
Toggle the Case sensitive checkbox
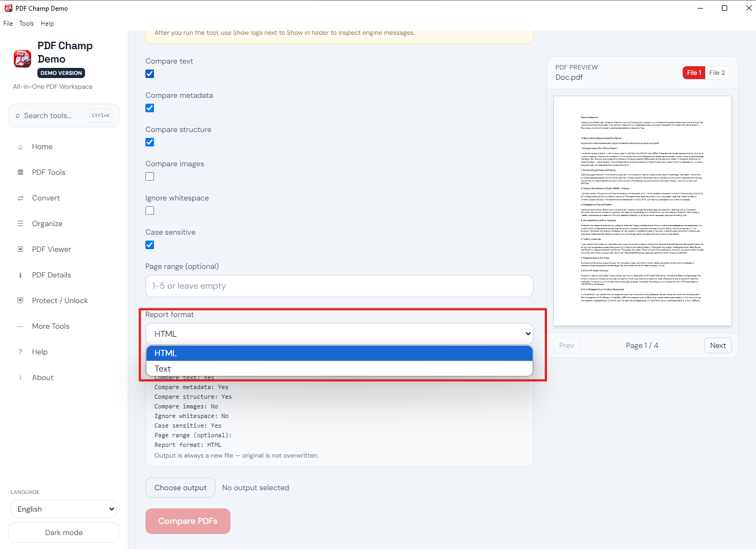coord(150,245)
